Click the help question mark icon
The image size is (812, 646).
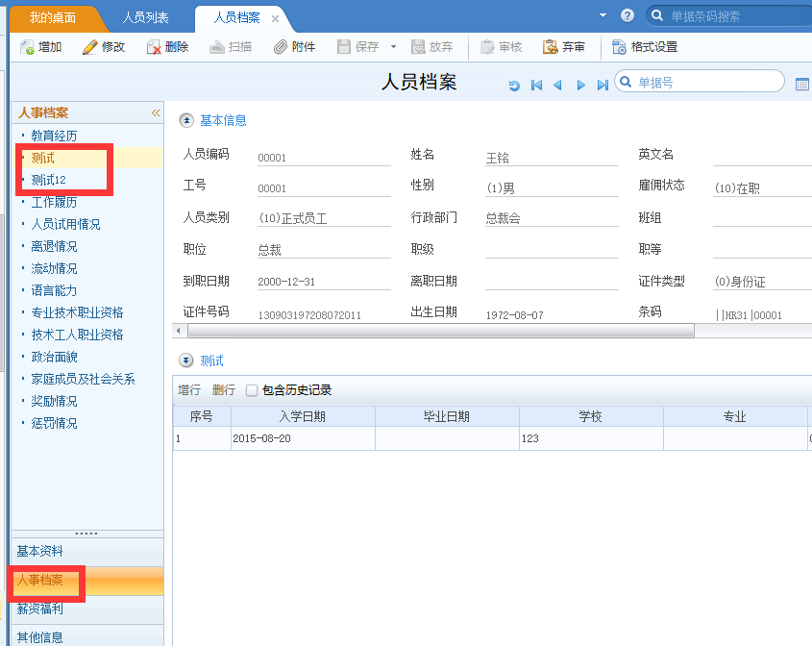[627, 15]
